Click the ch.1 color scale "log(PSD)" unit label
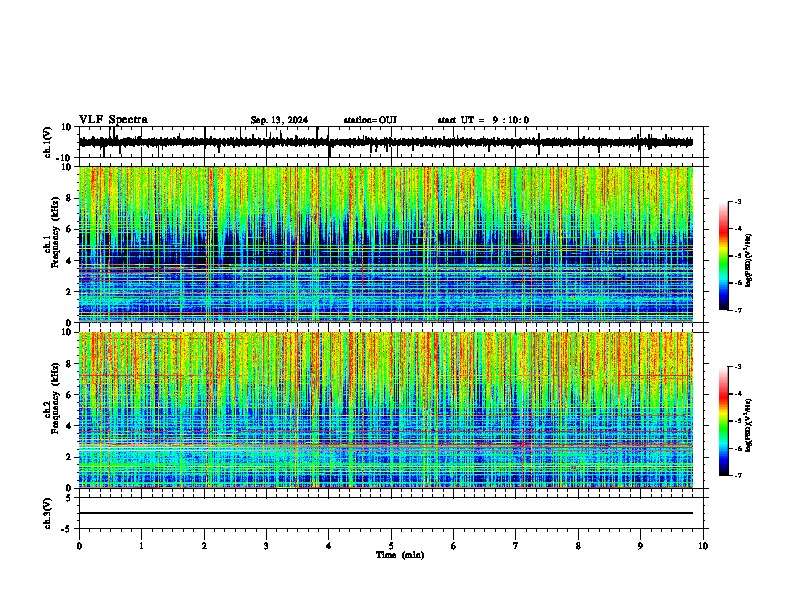The height and width of the screenshot is (612, 792). point(748,261)
